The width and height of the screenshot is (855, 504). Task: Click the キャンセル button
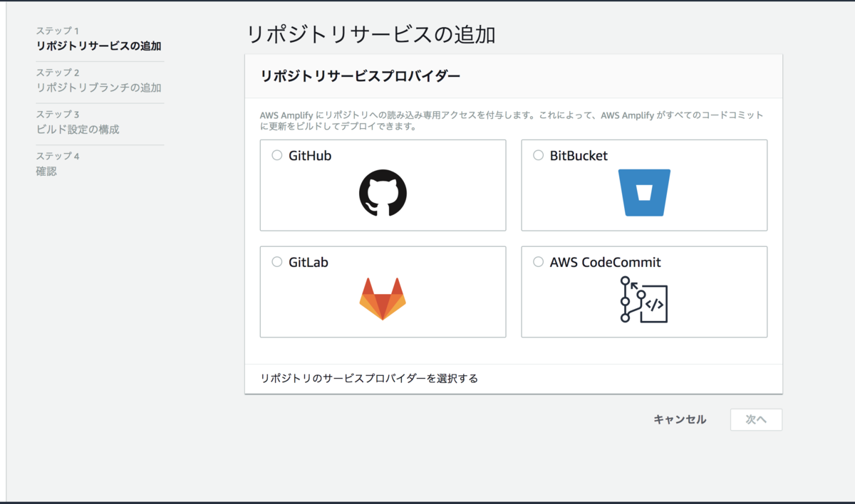point(680,420)
